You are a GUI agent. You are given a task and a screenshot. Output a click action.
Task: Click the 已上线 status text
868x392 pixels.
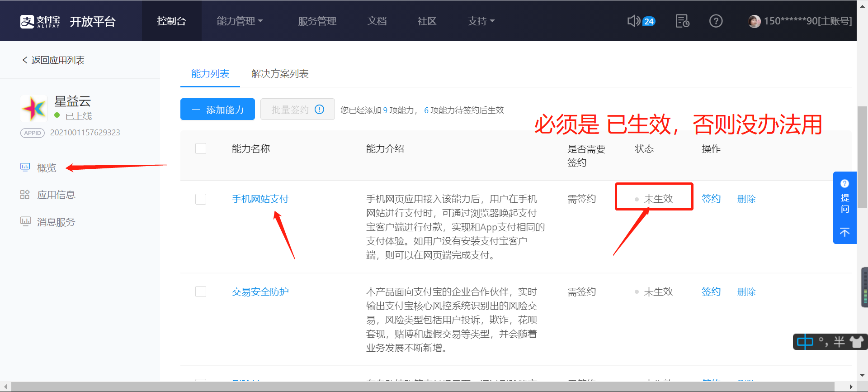(78, 116)
